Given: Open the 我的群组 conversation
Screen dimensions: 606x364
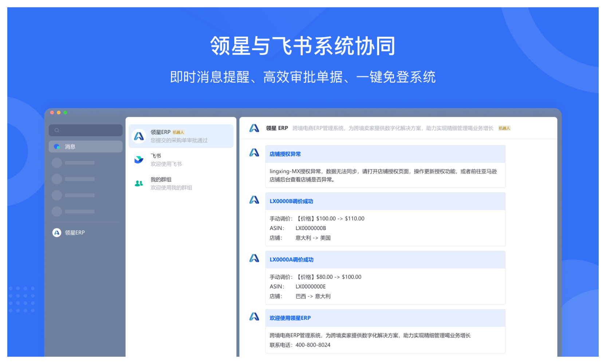Looking at the screenshot, I should (x=181, y=183).
